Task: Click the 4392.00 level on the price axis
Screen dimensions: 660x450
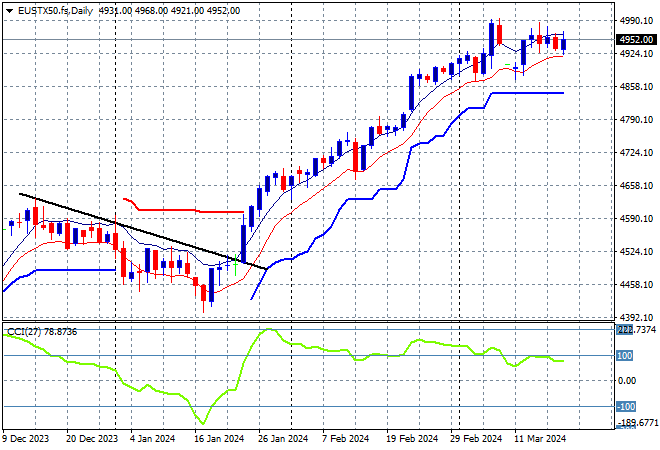Action: (636, 318)
